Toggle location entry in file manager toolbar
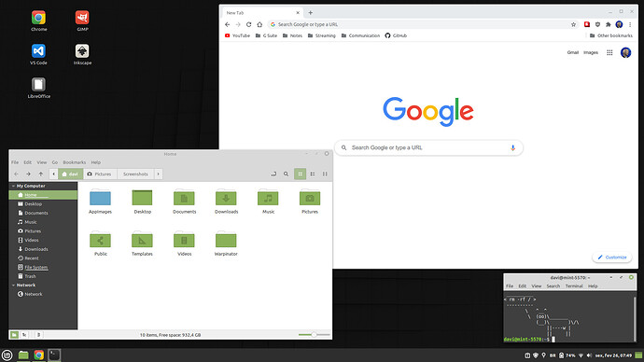Image resolution: width=644 pixels, height=362 pixels. pos(273,174)
